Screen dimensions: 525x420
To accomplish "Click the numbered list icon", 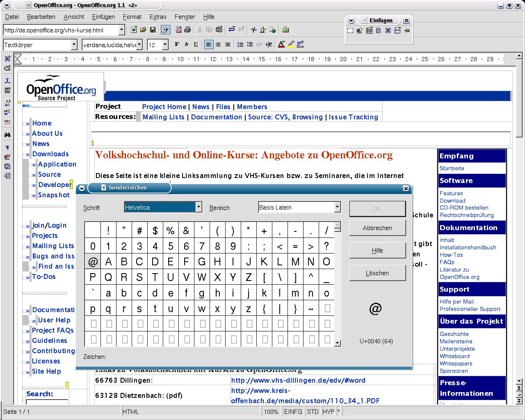I will [240, 45].
